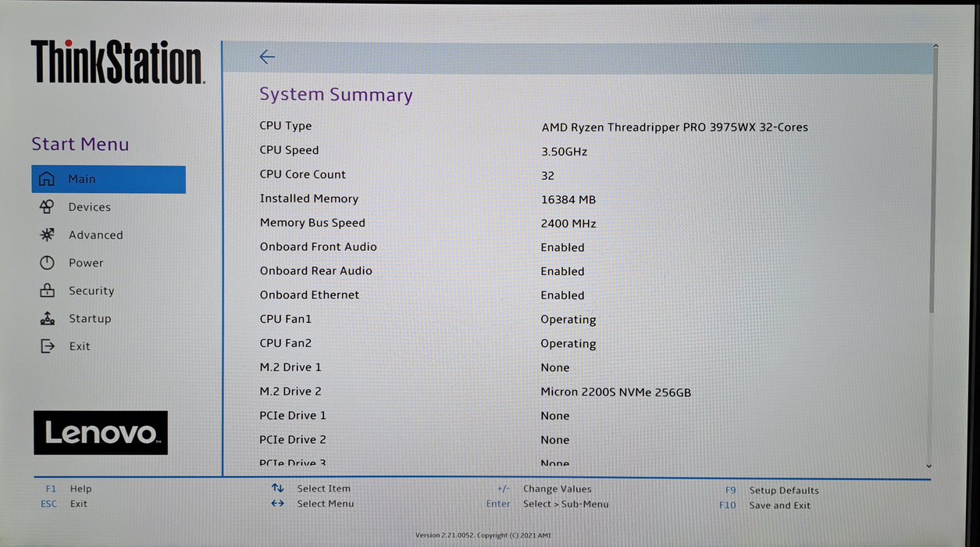Click the Onboard Ethernet label

(310, 295)
